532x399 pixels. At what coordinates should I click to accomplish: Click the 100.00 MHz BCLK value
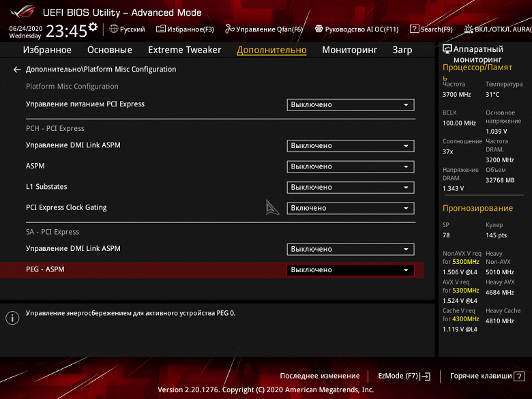pyautogui.click(x=459, y=123)
